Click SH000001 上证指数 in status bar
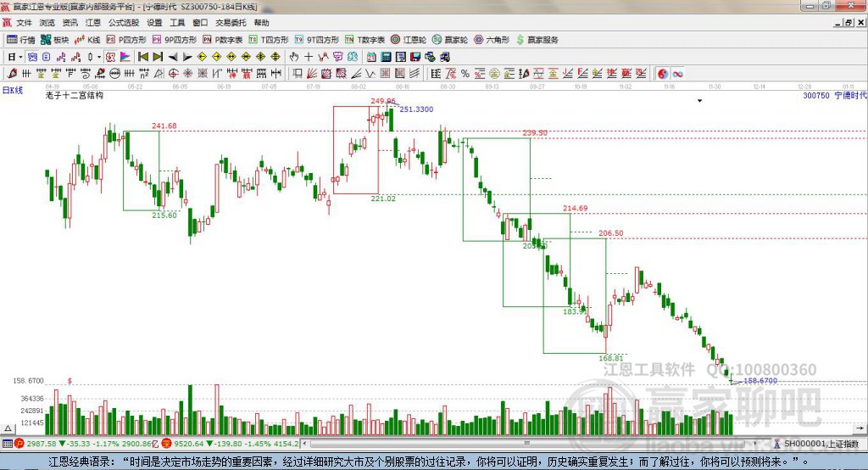The width and height of the screenshot is (868, 470). [821, 444]
